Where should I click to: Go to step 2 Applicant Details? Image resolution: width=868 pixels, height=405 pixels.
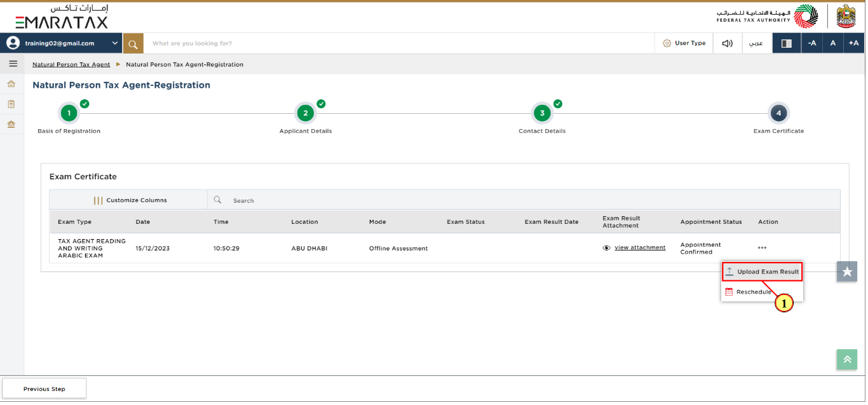tap(306, 114)
